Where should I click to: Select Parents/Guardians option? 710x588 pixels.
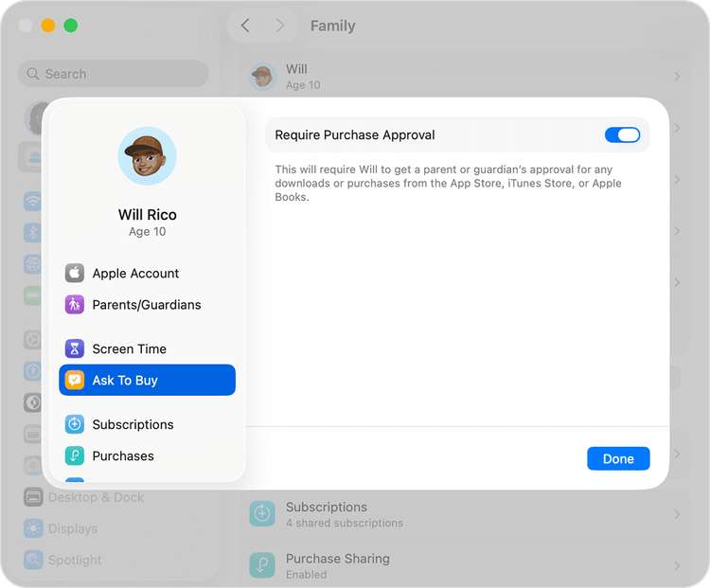pos(147,305)
